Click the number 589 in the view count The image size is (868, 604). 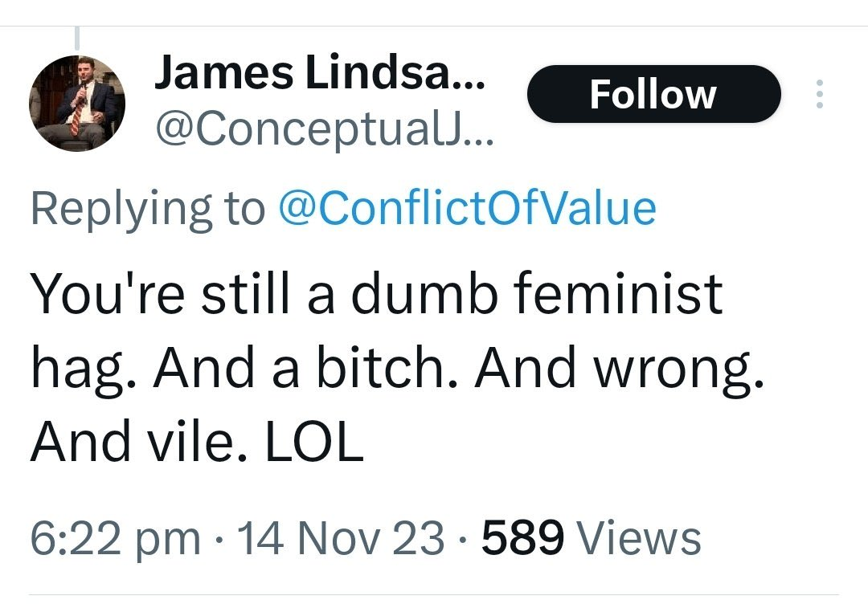522,537
